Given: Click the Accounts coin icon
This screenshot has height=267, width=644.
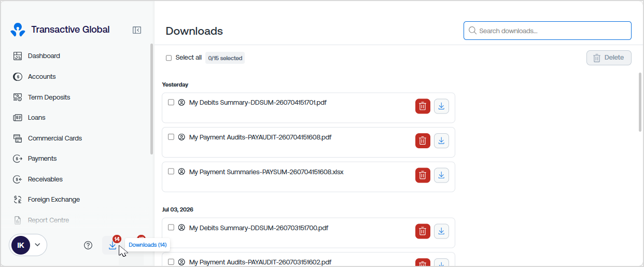Looking at the screenshot, I should pyautogui.click(x=18, y=77).
